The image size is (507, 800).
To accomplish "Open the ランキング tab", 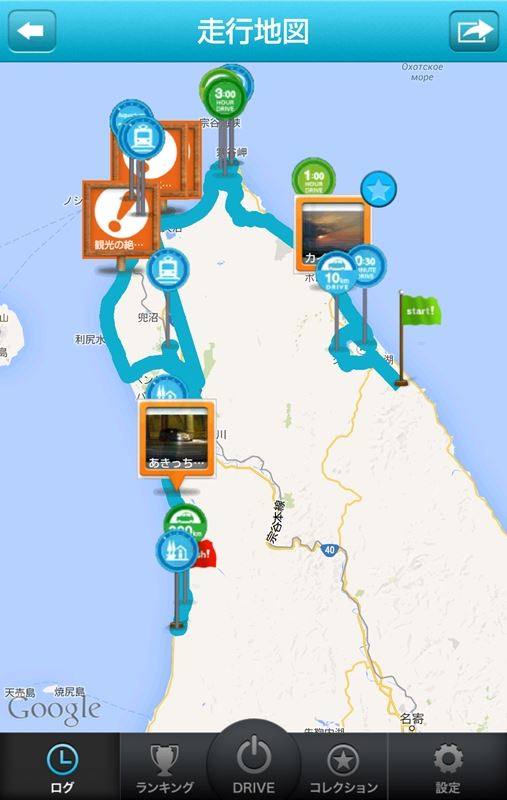I will 164,767.
